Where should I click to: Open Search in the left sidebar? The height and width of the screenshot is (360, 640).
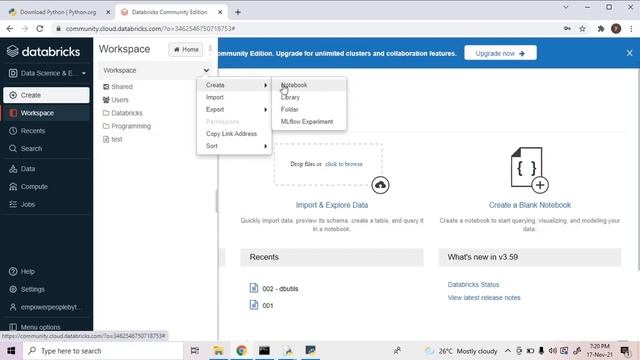point(46,149)
